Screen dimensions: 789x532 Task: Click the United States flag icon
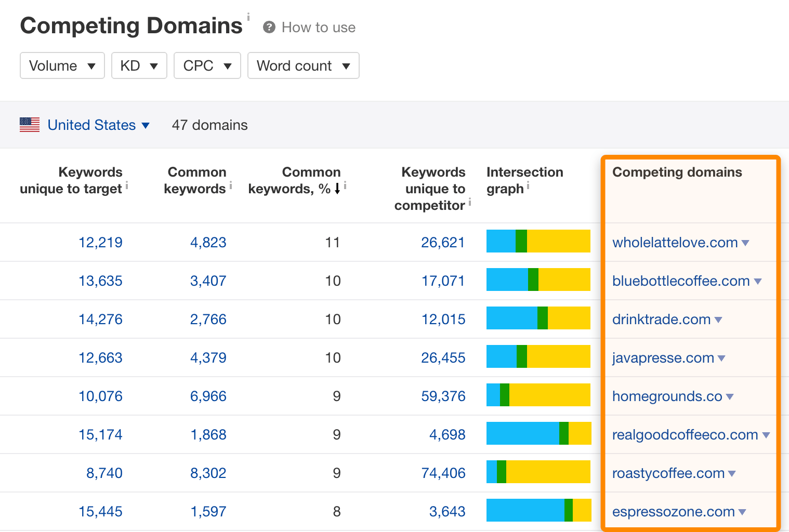(30, 125)
